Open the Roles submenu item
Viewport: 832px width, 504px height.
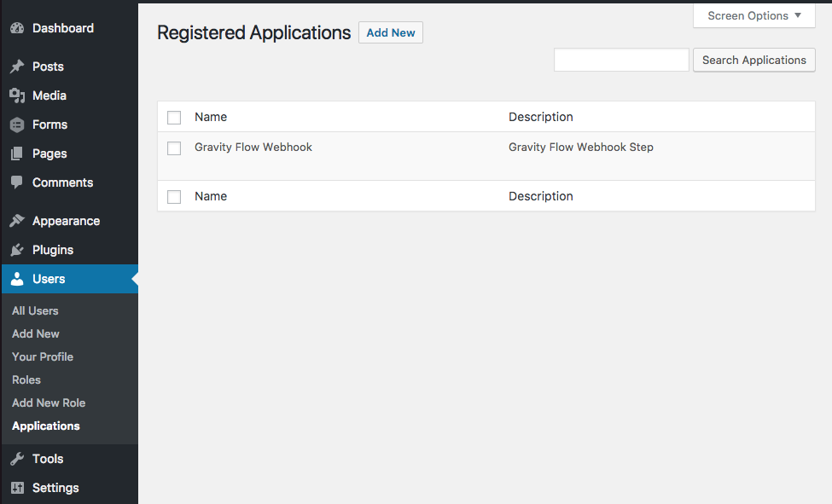point(26,379)
